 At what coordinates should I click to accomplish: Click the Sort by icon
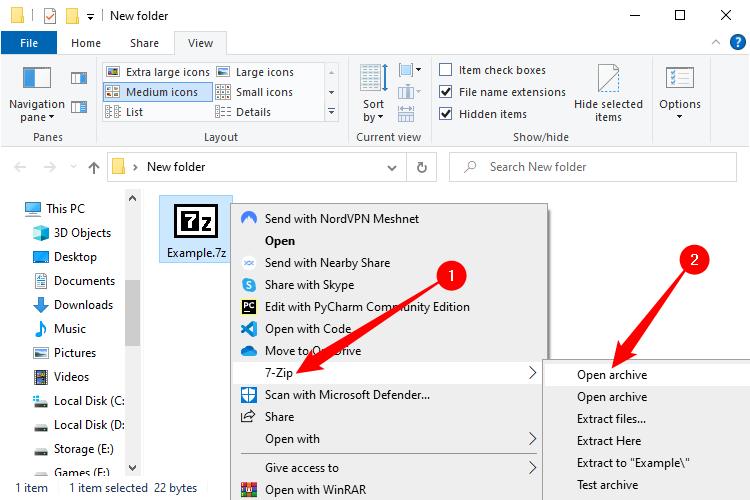[373, 80]
